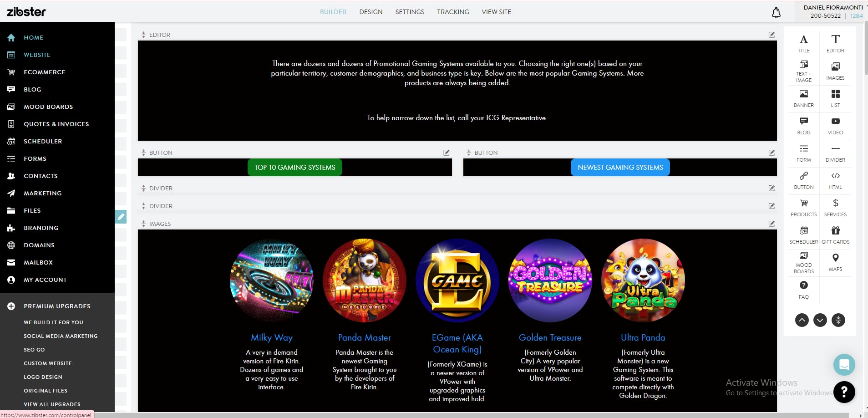Insert an FAQ block
This screenshot has height=418, width=868.
tap(804, 290)
